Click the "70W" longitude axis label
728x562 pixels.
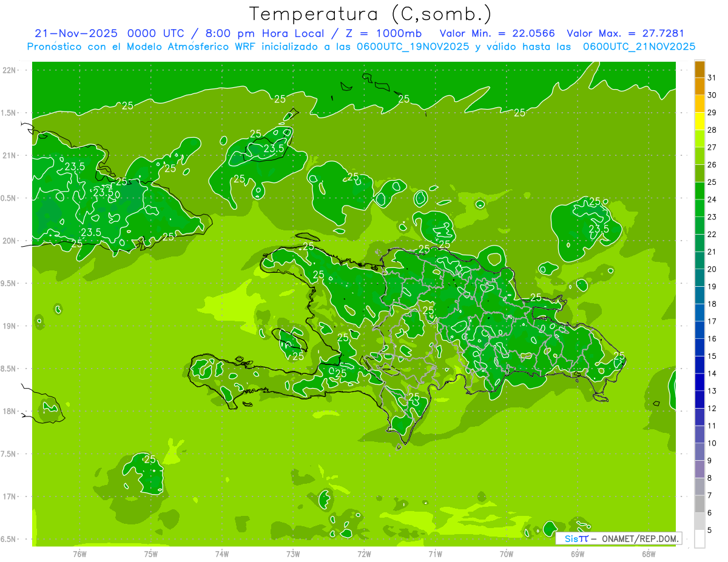click(x=507, y=554)
